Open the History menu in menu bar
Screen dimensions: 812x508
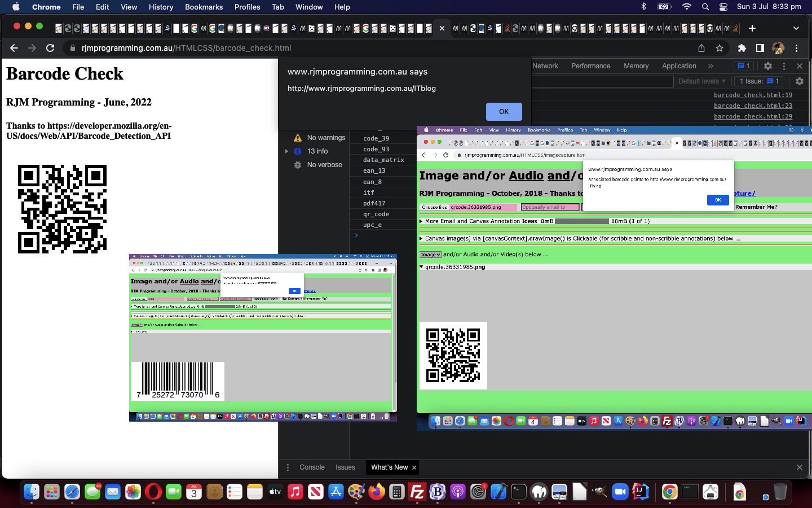pyautogui.click(x=161, y=7)
